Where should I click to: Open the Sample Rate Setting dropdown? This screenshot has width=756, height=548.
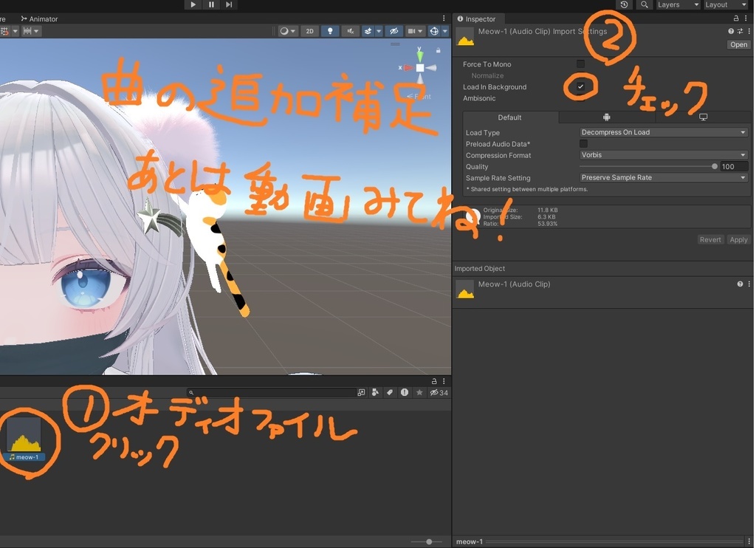tap(662, 177)
